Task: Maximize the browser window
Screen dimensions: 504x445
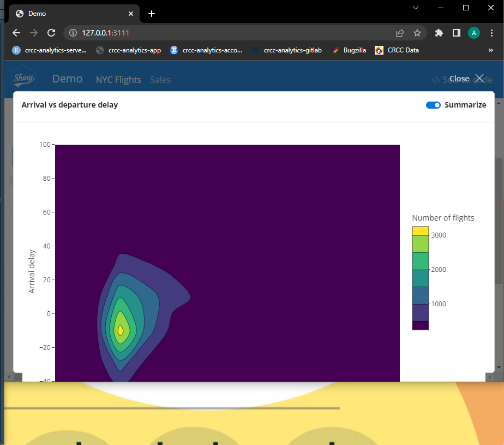Action: (x=465, y=8)
